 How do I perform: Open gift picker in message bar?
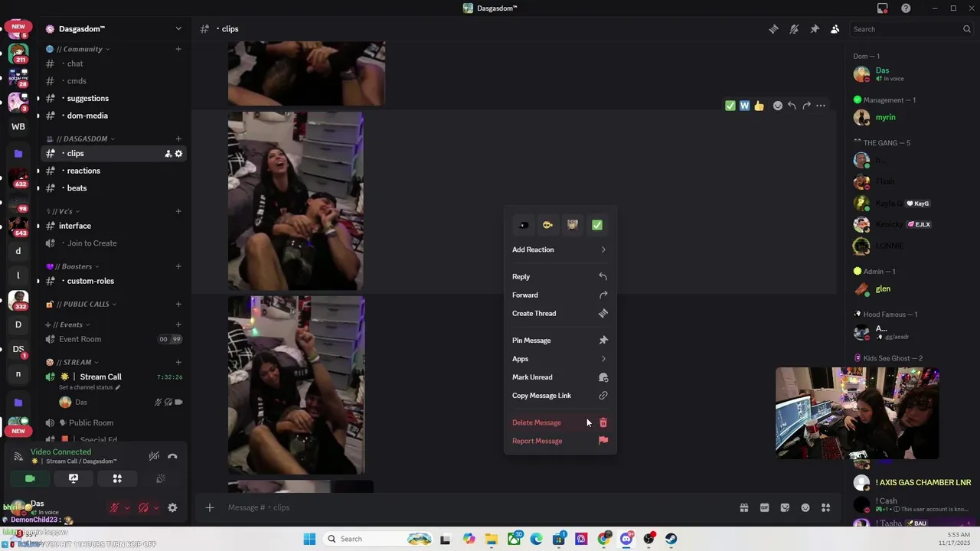[x=743, y=507]
